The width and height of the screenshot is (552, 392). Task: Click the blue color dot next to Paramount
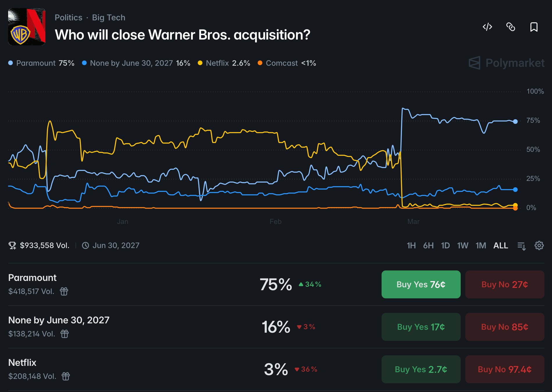point(10,63)
